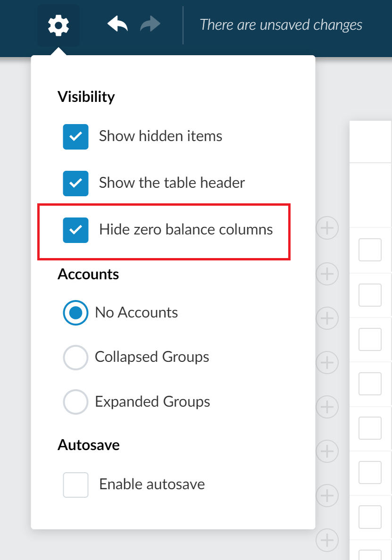Toggle Show the table header checkbox
Screen dimensions: 392x560
75,183
